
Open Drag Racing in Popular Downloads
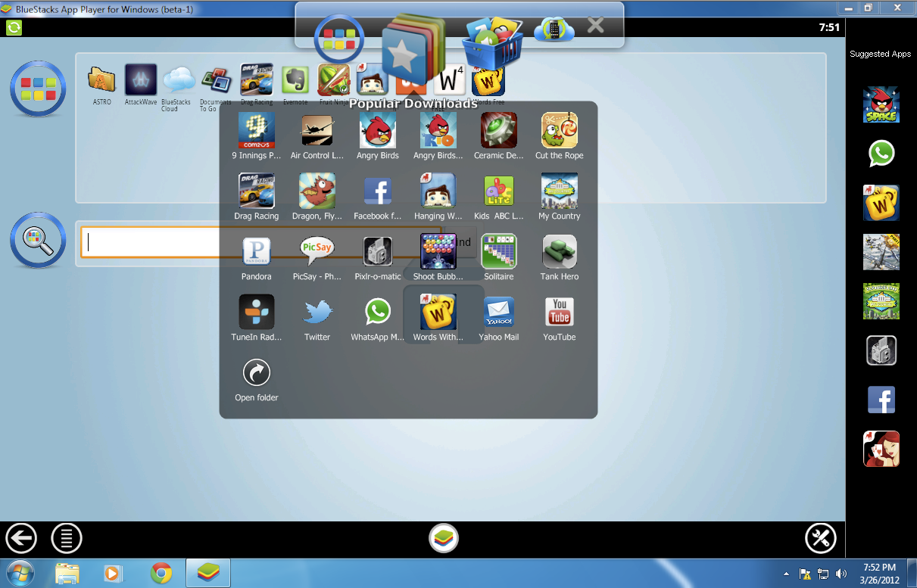coord(256,191)
